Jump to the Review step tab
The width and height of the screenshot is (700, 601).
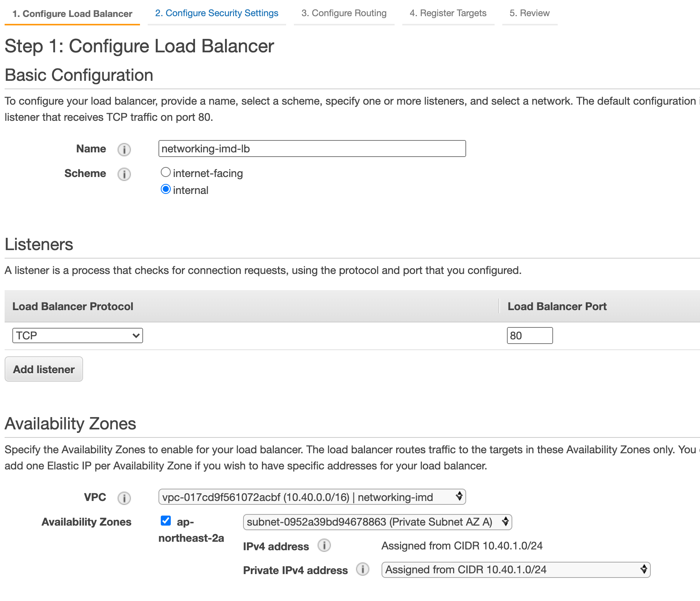[530, 13]
